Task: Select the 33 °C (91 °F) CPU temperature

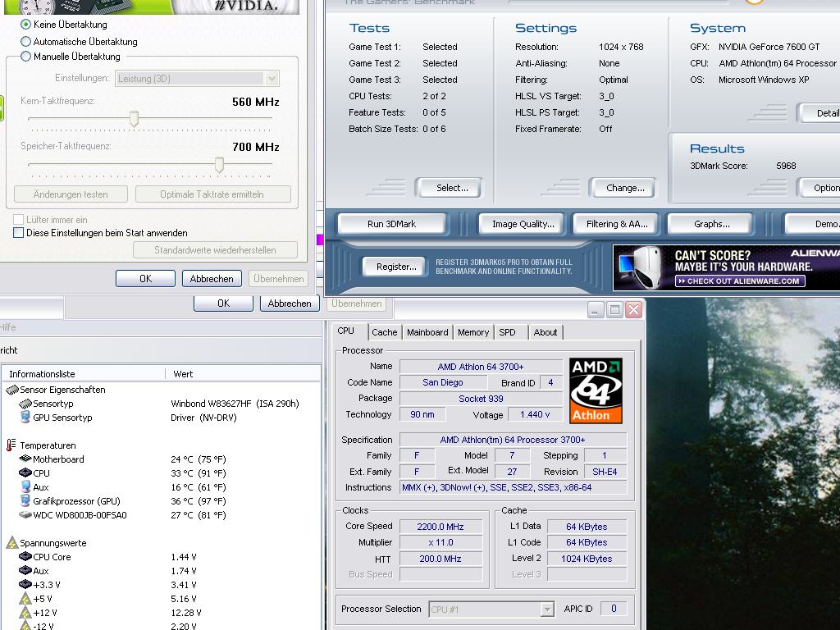Action: pyautogui.click(x=199, y=473)
